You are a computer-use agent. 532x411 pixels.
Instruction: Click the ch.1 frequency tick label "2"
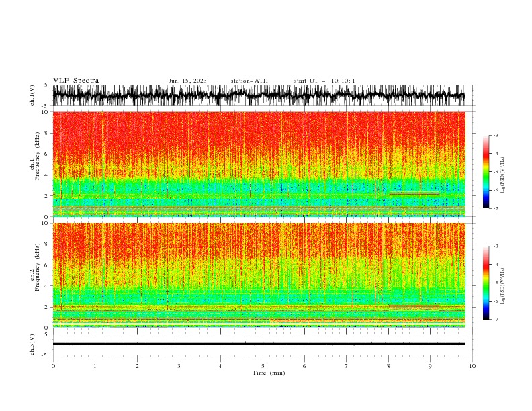tap(46, 196)
